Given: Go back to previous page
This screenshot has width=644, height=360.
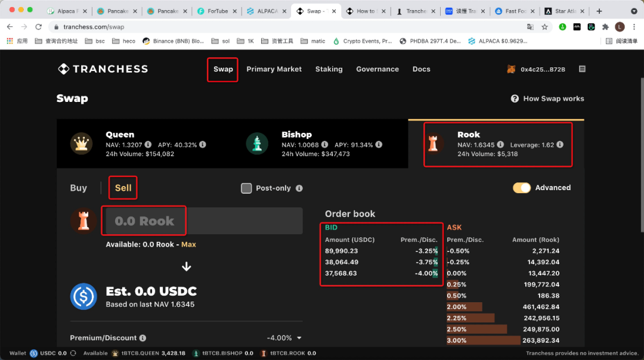Looking at the screenshot, I should [x=10, y=27].
